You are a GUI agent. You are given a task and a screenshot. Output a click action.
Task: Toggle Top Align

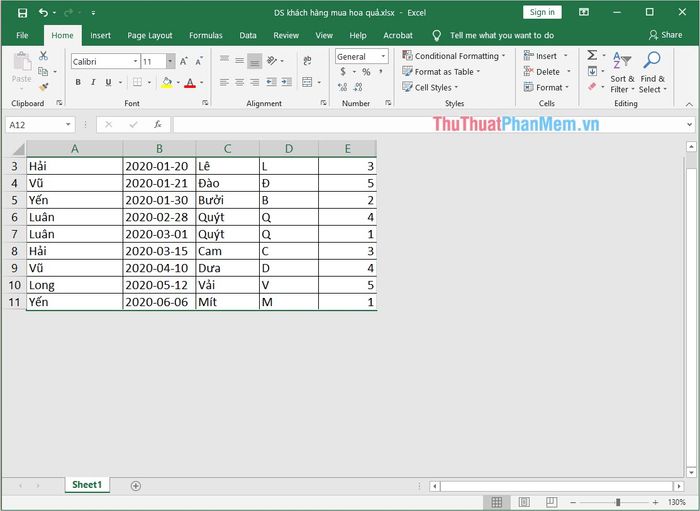[225, 60]
